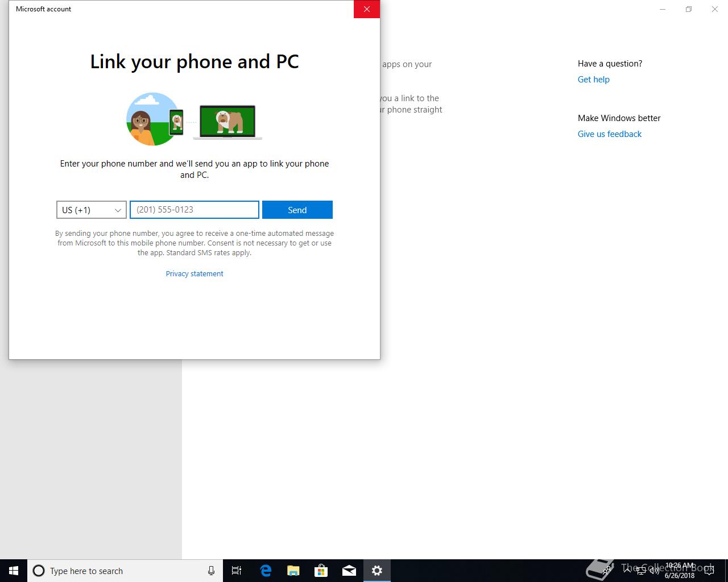Open the US (+1) country code dropdown
728x582 pixels.
tap(91, 210)
